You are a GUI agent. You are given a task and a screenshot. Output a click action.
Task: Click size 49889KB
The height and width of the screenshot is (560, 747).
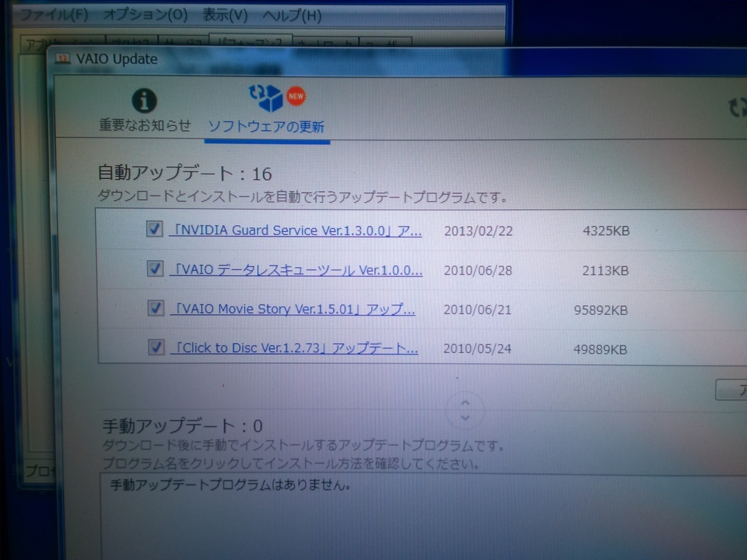tap(600, 349)
